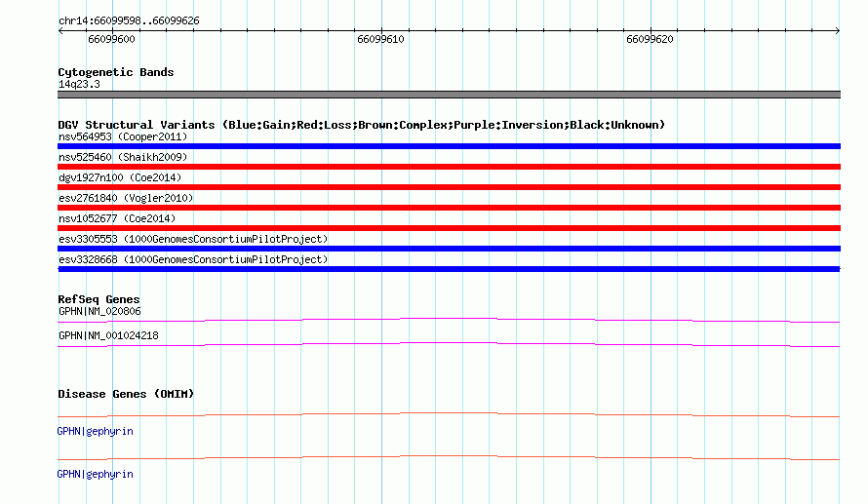Click ruler position label 66099620

point(650,39)
